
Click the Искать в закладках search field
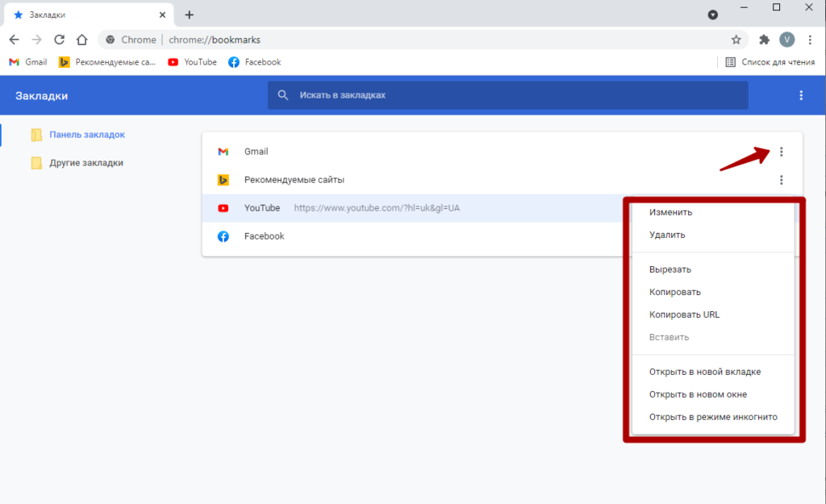[508, 95]
